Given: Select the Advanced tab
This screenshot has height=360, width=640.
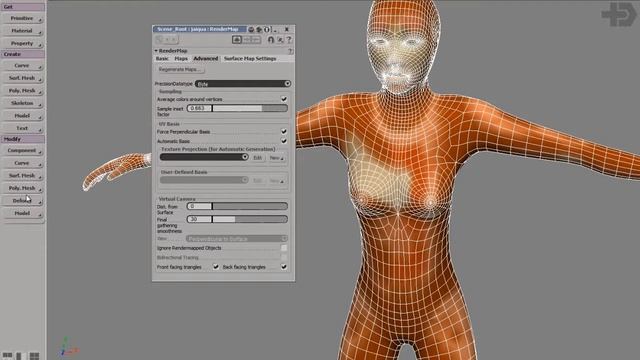Looking at the screenshot, I should [206, 59].
